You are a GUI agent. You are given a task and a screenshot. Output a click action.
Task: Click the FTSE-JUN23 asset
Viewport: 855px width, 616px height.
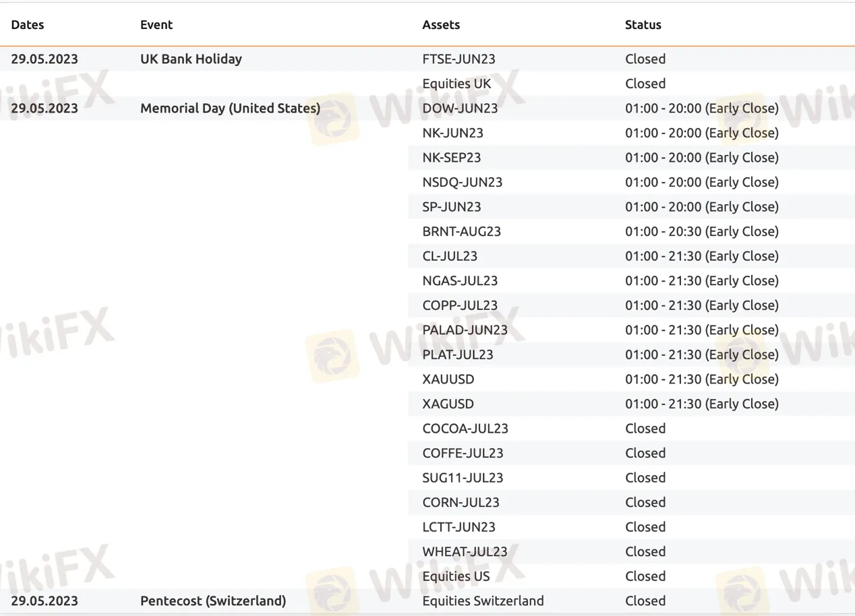[x=459, y=59]
